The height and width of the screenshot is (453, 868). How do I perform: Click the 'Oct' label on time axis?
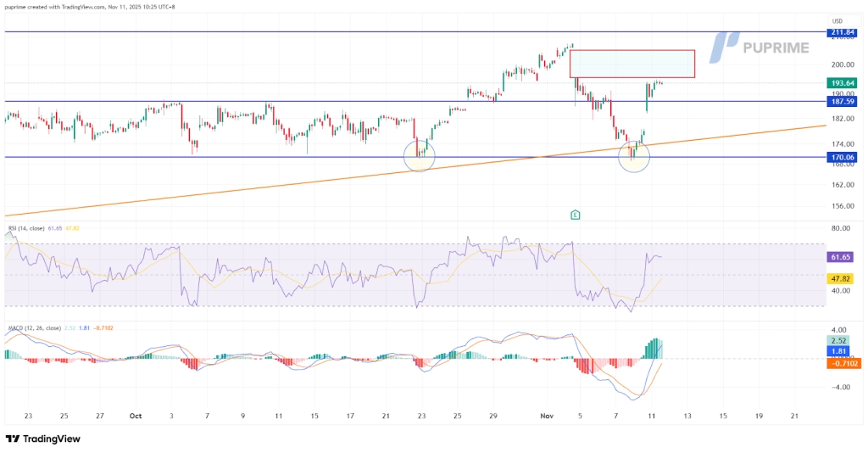coord(136,417)
